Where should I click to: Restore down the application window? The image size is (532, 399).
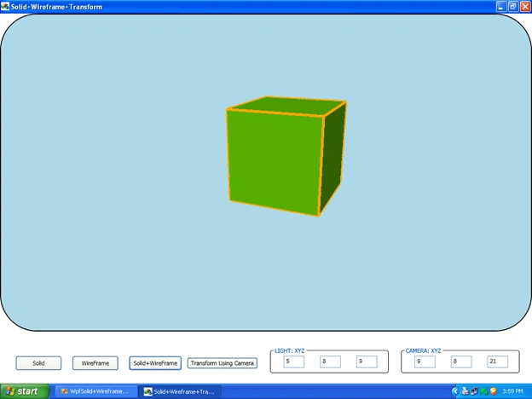(513, 7)
